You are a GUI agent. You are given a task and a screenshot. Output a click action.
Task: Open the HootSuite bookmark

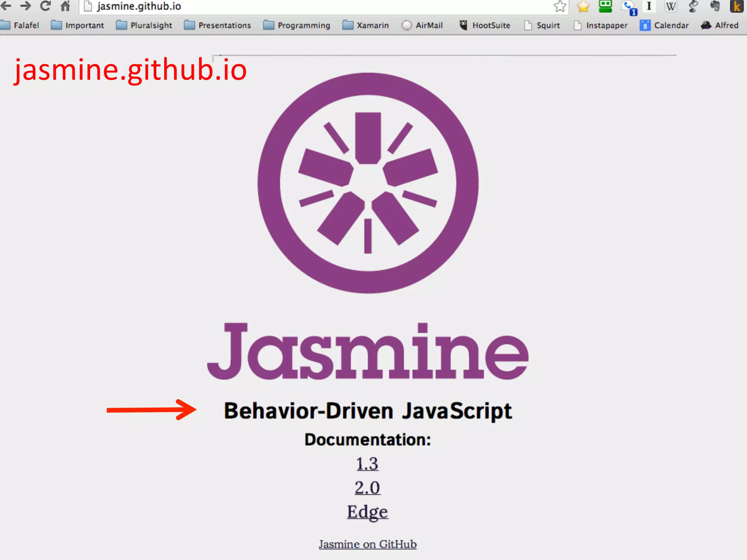point(484,25)
